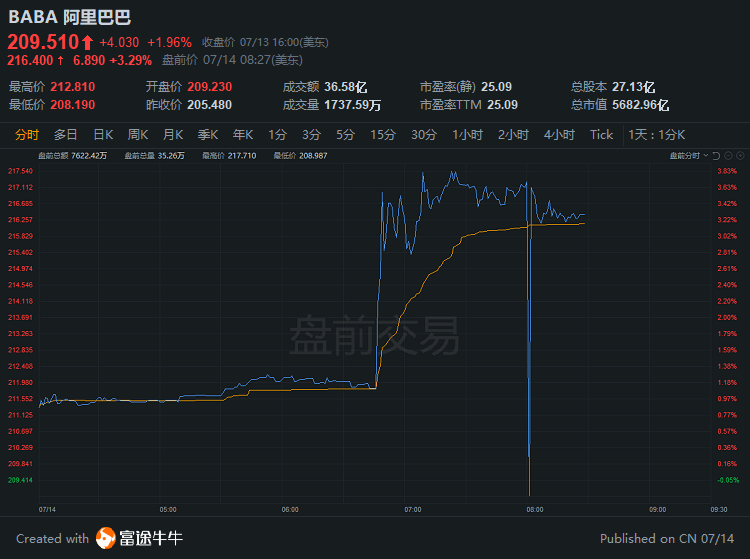Zoom out the chart with minus icon

point(728,156)
